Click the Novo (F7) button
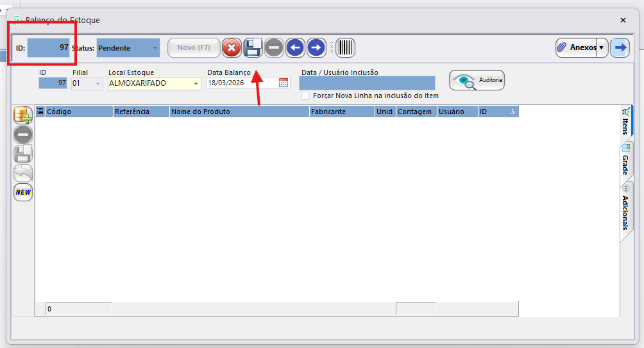 pyautogui.click(x=194, y=48)
